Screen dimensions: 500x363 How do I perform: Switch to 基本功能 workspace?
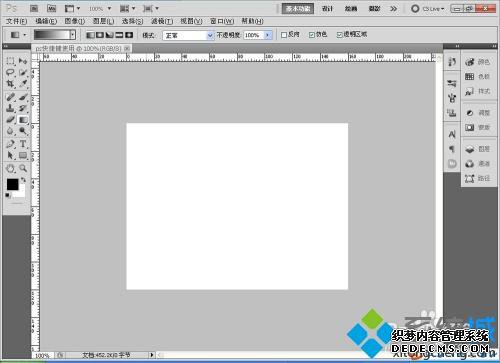(x=298, y=9)
